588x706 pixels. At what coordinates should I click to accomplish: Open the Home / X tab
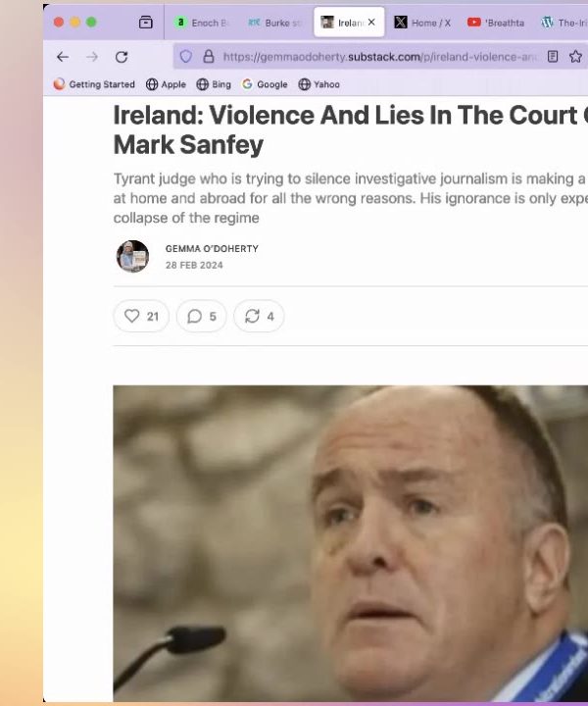coord(422,23)
